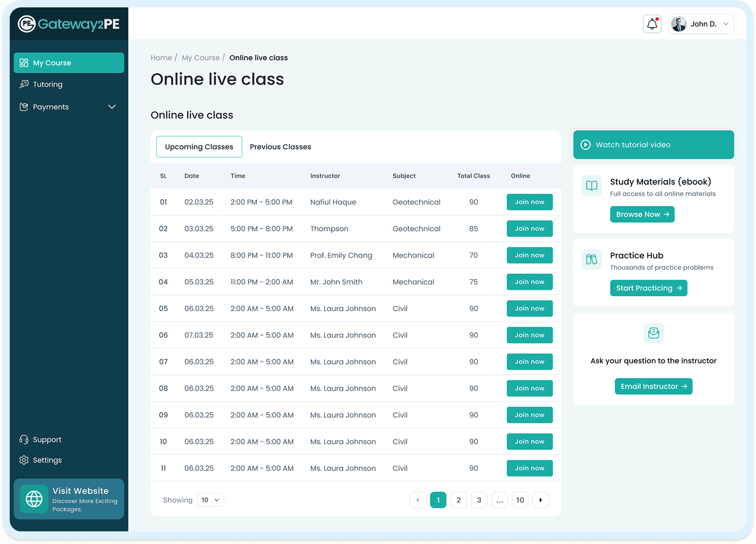Click the play icon beside Watch tutorial video
756x544 pixels.
point(586,144)
